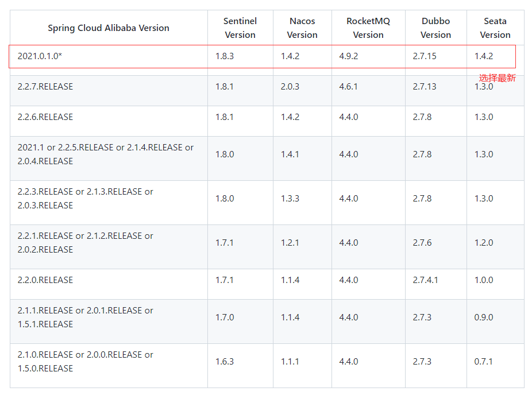532x399 pixels.
Task: Click the Spring Cloud Alibaba Version header
Action: pos(109,28)
